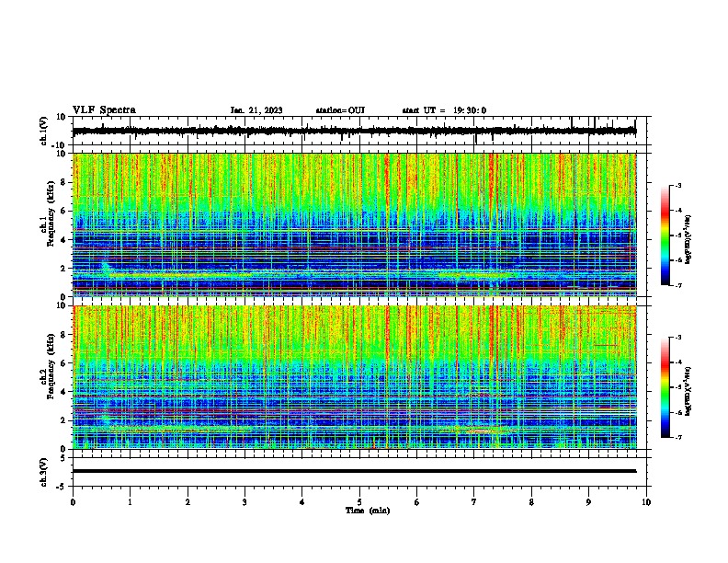The height and width of the screenshot is (563, 728).
Task: Click the ch.2 colorbar log(PSD) label
Action: [688, 391]
